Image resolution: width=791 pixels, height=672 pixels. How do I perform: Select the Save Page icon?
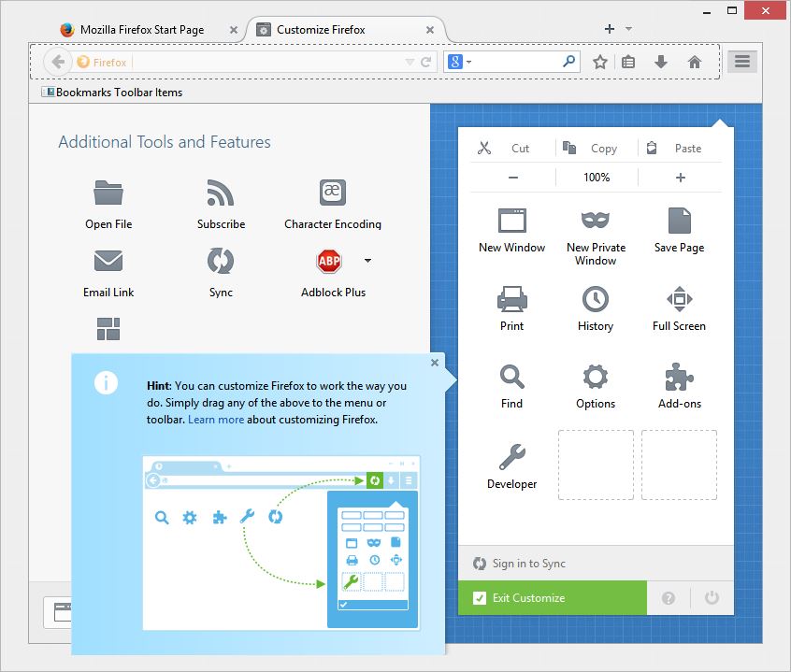pos(679,221)
